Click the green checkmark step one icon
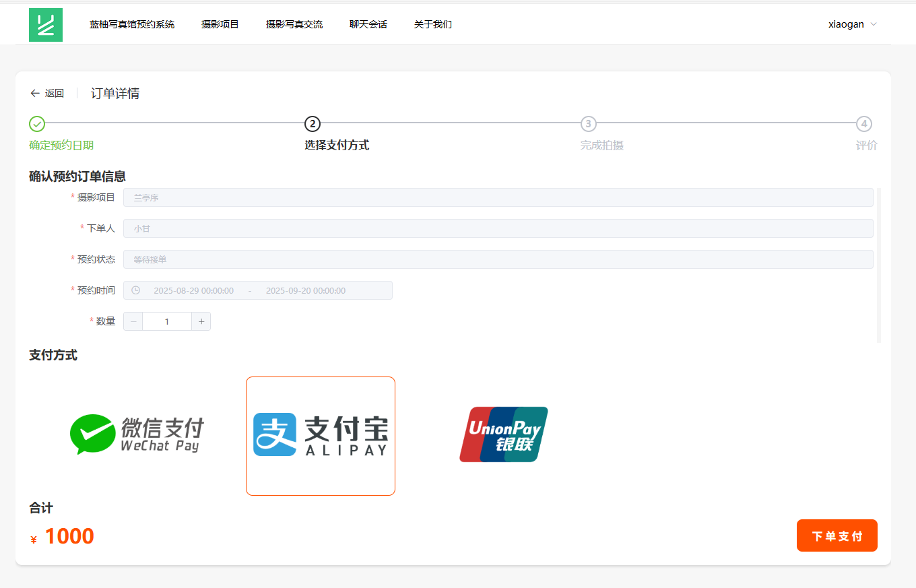This screenshot has height=588, width=916. (x=37, y=124)
